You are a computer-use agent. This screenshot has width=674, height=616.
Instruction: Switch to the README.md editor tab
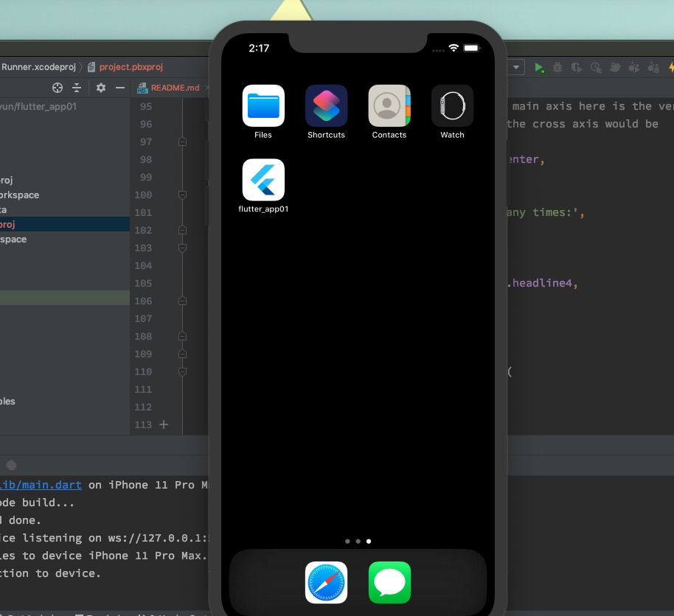[x=175, y=88]
